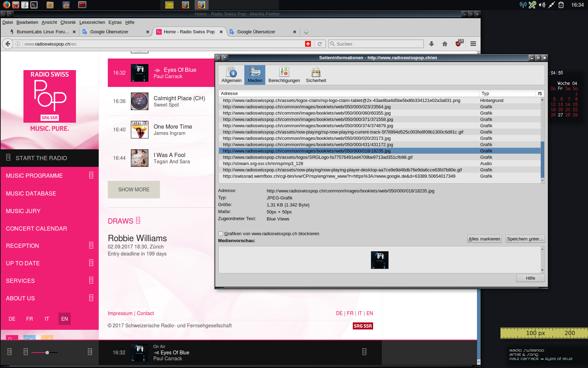Open the Sicherheit security section

(316, 75)
